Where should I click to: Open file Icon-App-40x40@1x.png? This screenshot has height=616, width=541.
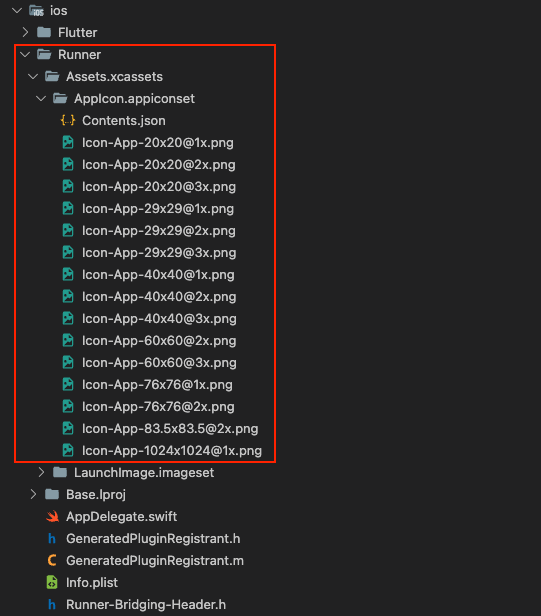click(158, 275)
